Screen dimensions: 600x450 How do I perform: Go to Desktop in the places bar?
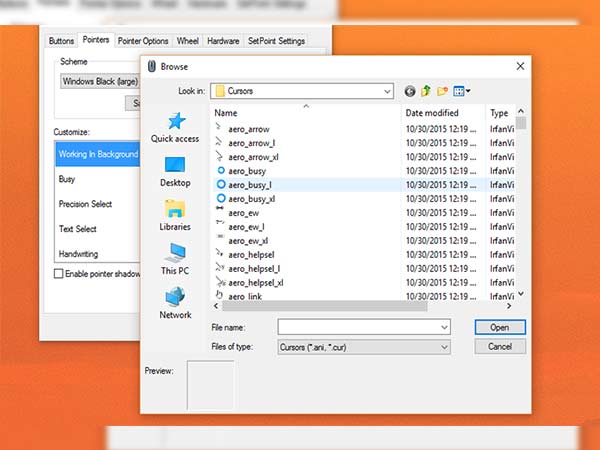click(175, 171)
